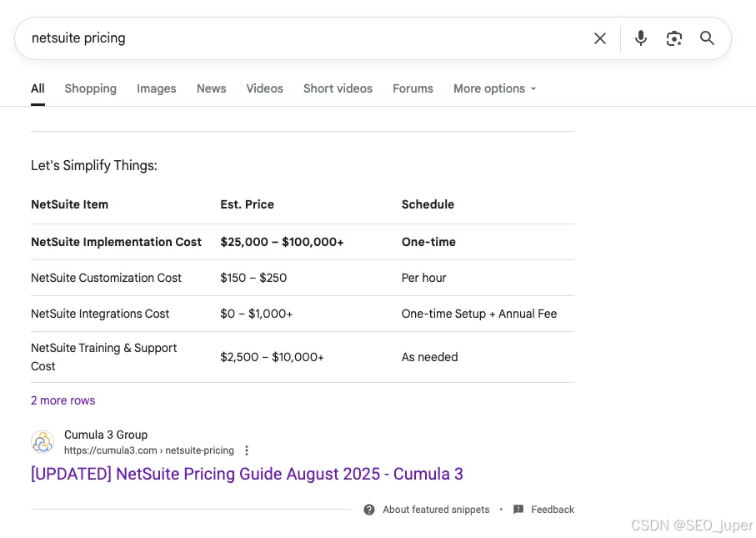Open the Forums tab
This screenshot has height=538, width=756.
tap(413, 88)
